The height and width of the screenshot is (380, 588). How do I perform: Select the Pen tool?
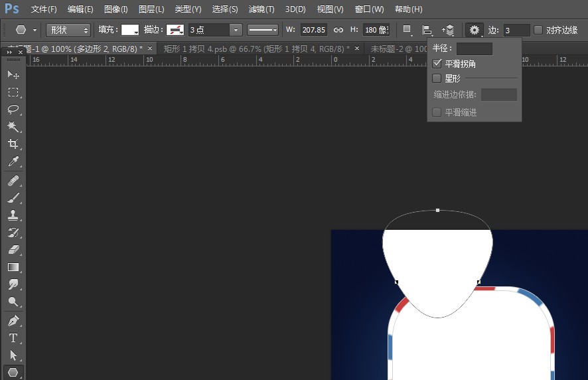point(13,321)
